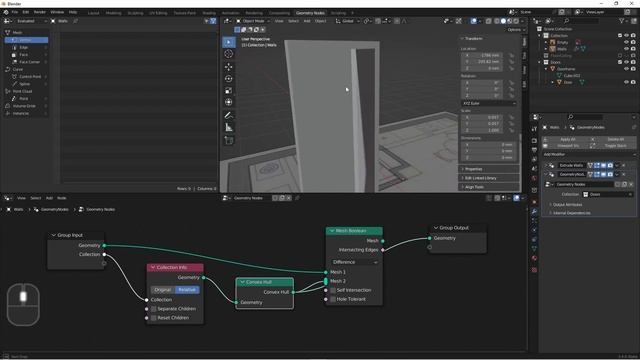The image size is (640, 360).
Task: Open the Object Data properties tab icon
Action: point(534,248)
